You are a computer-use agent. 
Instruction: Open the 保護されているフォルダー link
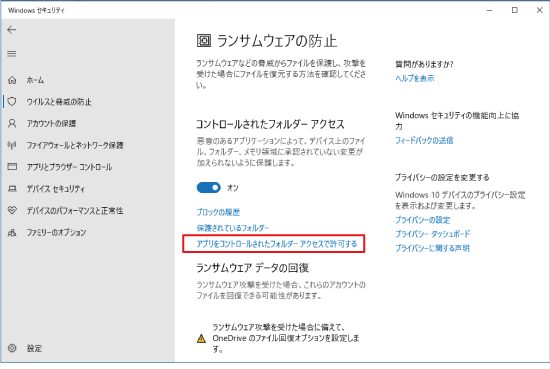coord(233,228)
